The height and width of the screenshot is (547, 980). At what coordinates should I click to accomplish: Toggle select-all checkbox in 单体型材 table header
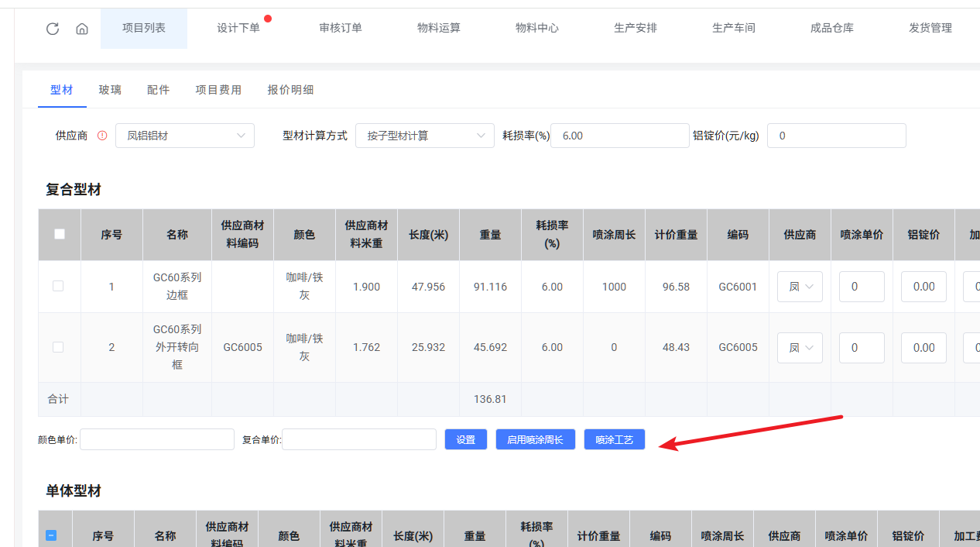[51, 535]
